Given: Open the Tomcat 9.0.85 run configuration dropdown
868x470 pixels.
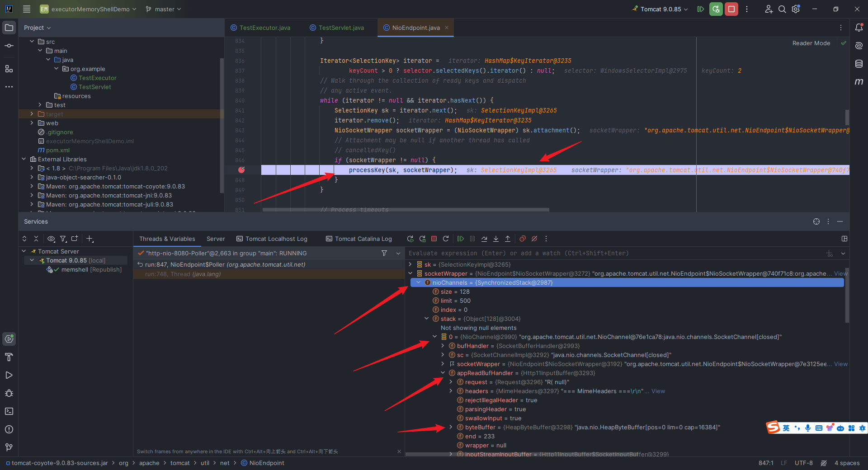Looking at the screenshot, I should click(660, 9).
